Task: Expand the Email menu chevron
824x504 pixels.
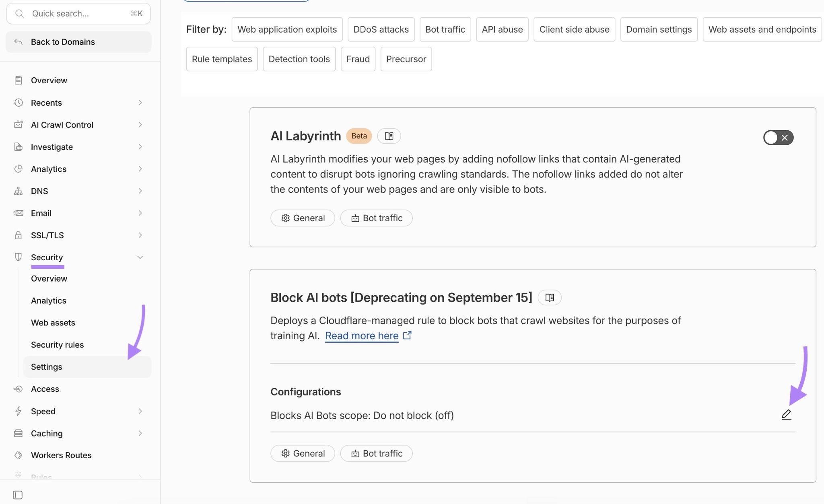Action: coord(140,213)
